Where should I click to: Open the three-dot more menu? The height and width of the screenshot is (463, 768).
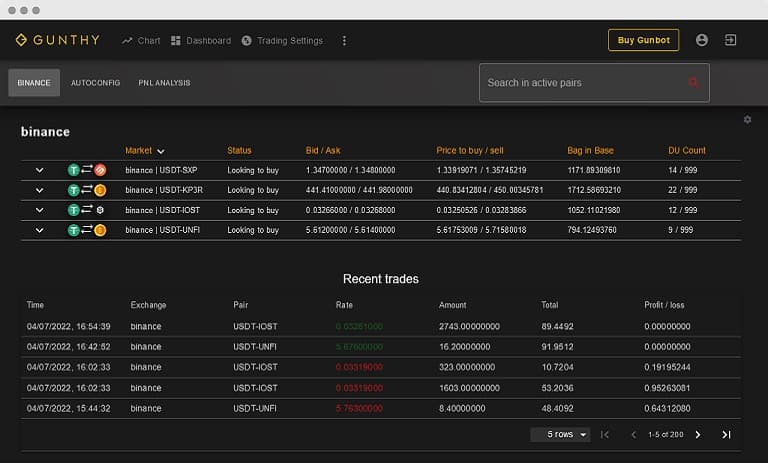click(x=344, y=41)
